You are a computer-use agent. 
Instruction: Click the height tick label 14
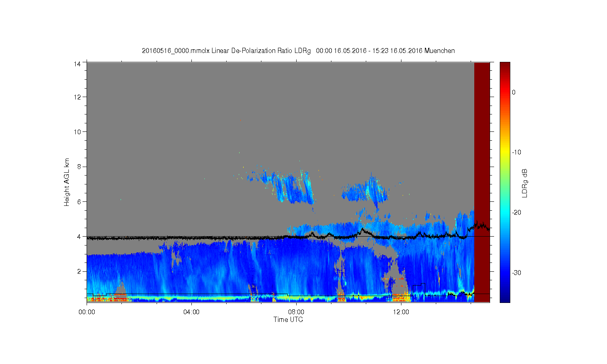coord(77,63)
